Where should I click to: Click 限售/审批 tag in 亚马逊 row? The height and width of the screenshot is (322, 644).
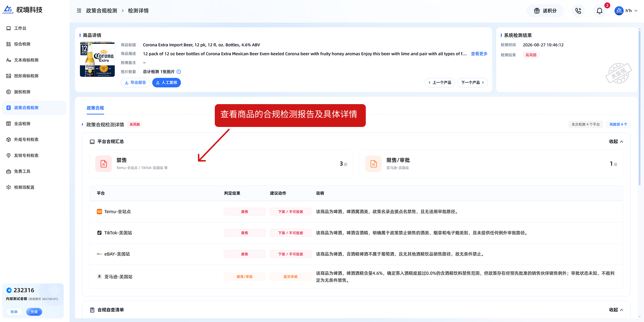tap(244, 277)
